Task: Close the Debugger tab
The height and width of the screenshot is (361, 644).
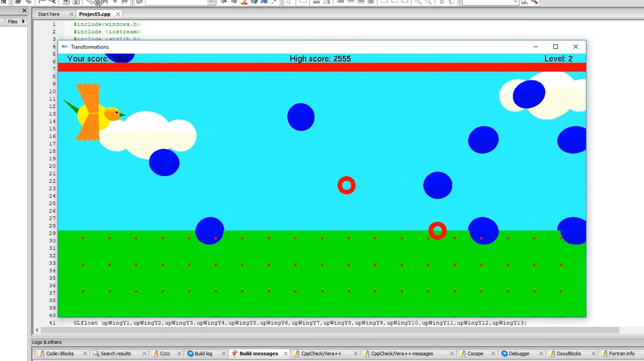Action: click(541, 353)
